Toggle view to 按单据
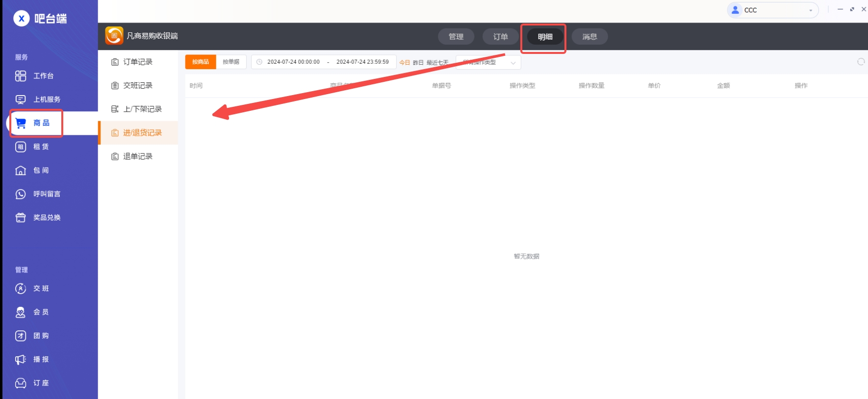This screenshot has width=868, height=399. point(231,62)
